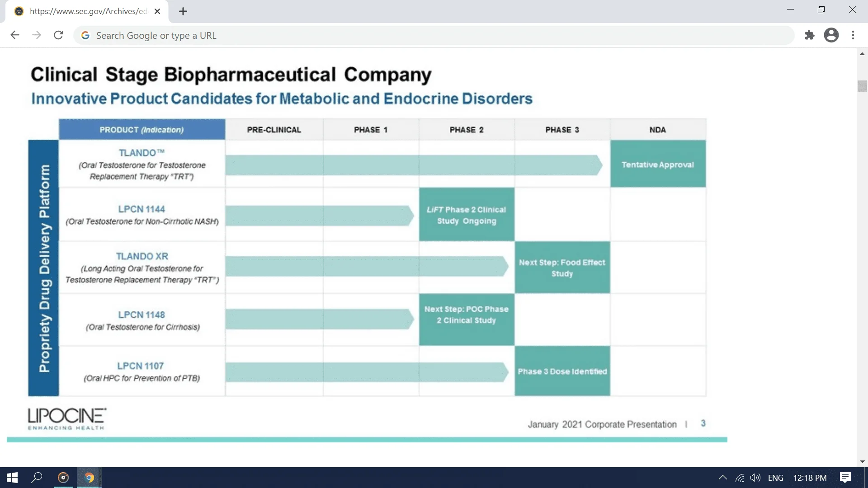Click the PHASE 2 column header
Screen dimensions: 868x488
(x=467, y=130)
